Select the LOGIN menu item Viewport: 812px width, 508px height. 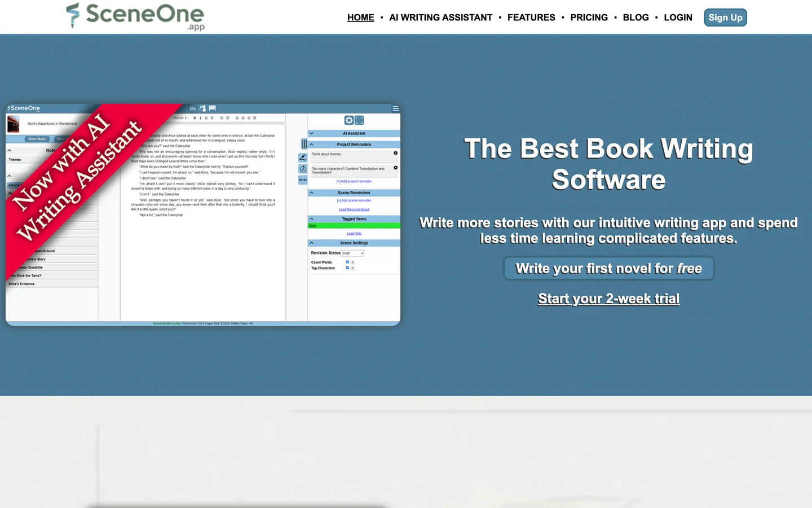pos(678,17)
